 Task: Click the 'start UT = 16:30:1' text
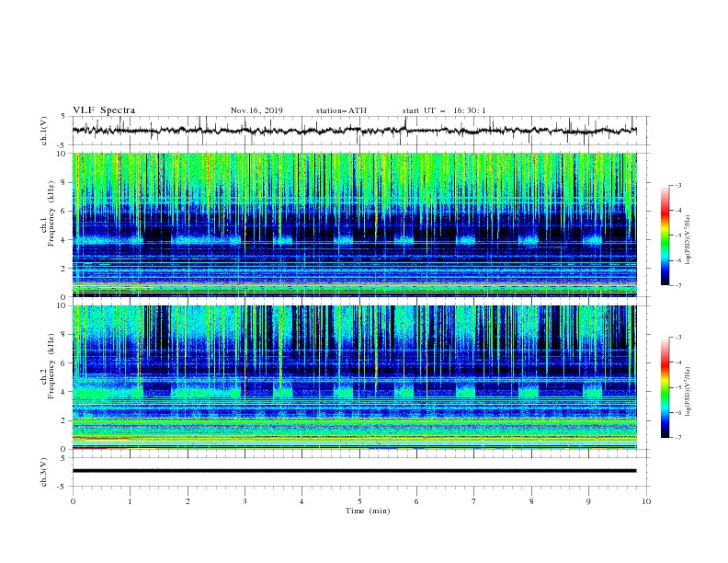[x=444, y=110]
